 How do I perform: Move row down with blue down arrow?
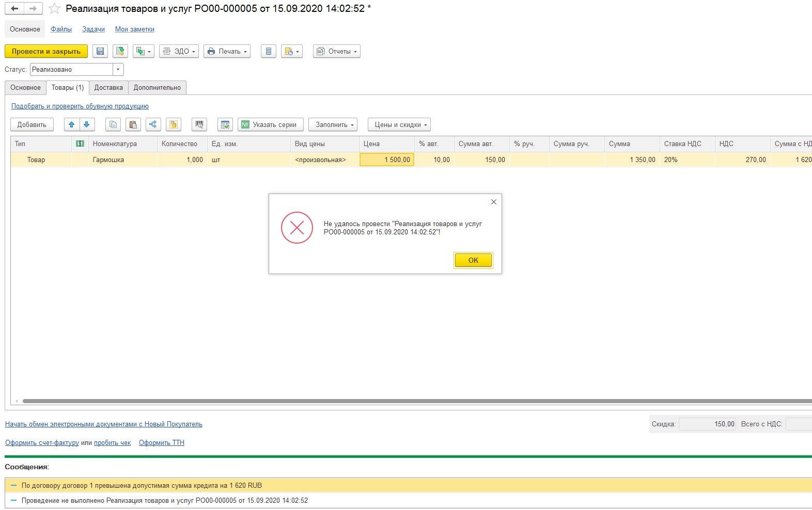(87, 124)
